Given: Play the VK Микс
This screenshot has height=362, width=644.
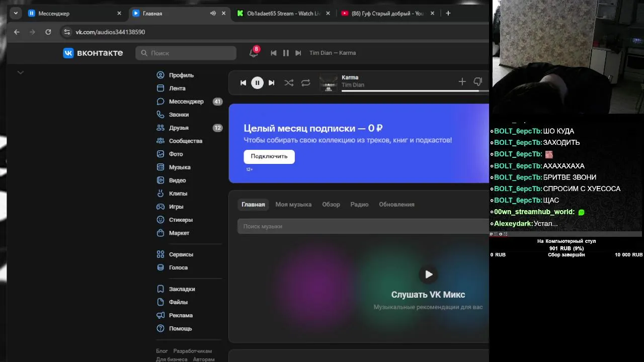Looking at the screenshot, I should point(429,275).
